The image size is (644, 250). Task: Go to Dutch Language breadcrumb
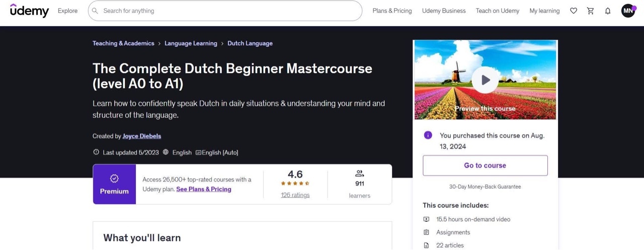coord(250,43)
